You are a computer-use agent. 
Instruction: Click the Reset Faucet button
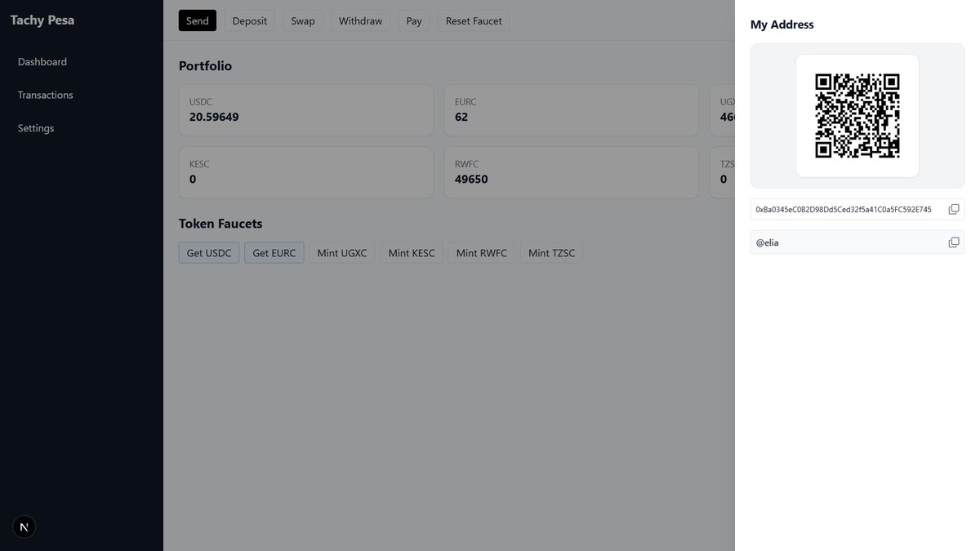(474, 21)
